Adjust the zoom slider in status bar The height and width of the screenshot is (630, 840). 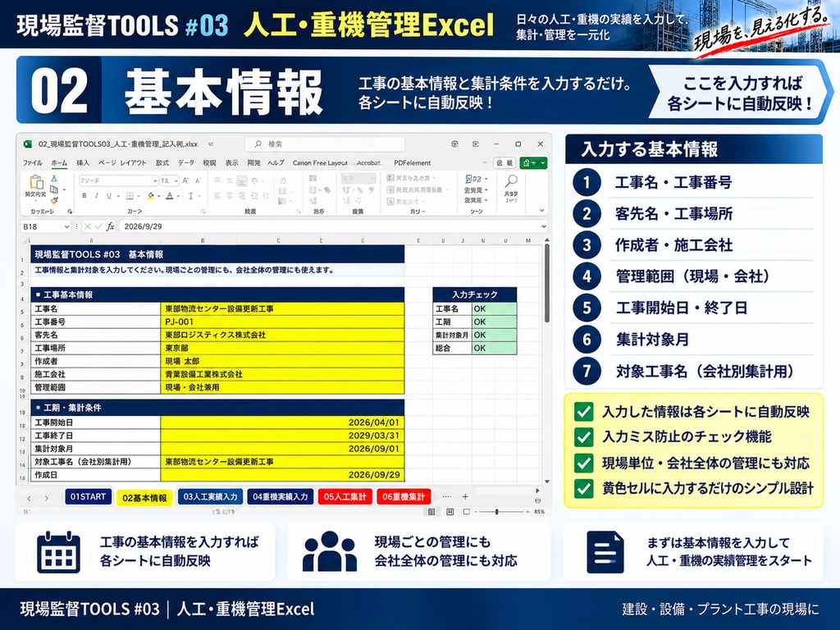[496, 512]
